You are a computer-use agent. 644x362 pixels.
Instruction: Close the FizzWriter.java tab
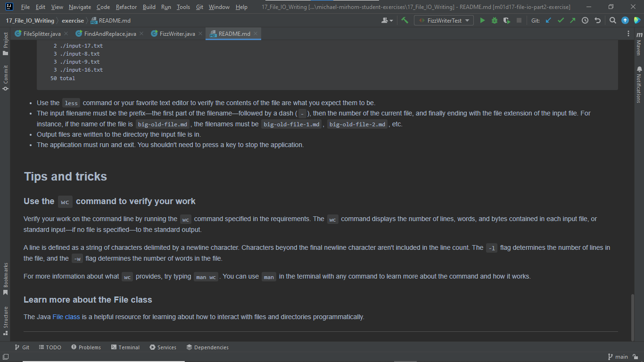[200, 34]
